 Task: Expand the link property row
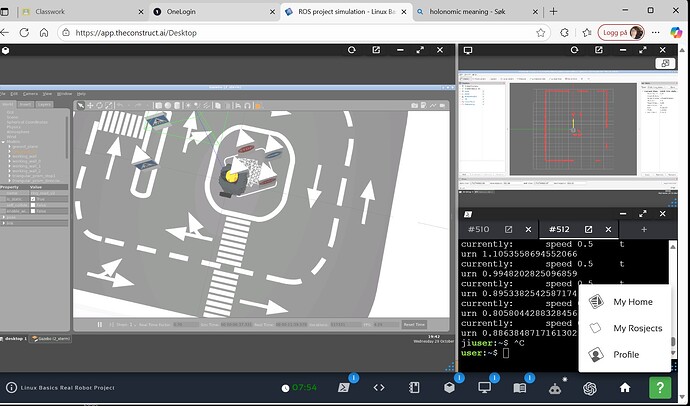click(x=4, y=223)
